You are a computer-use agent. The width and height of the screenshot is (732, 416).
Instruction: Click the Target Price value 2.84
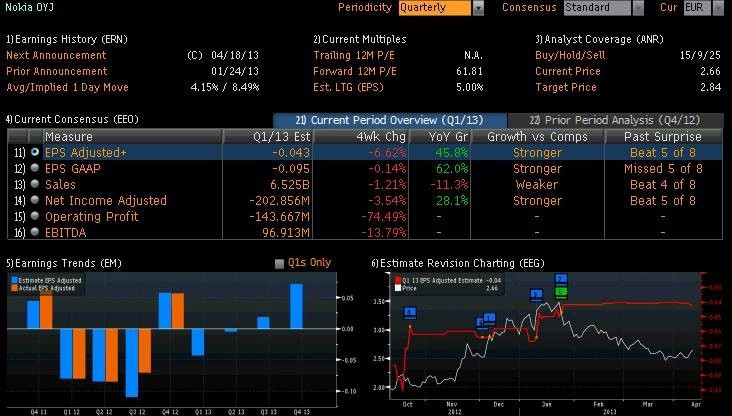(711, 87)
